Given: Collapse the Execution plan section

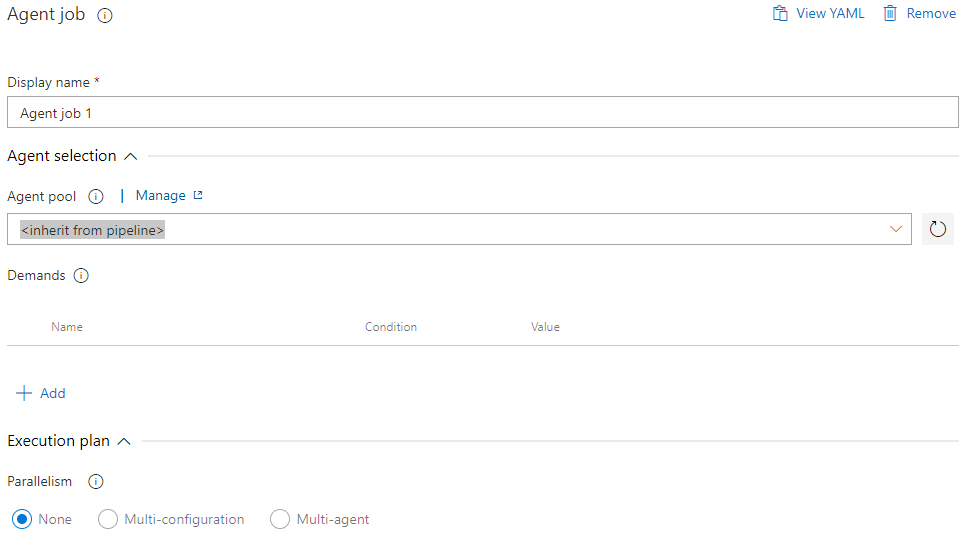Looking at the screenshot, I should click(x=124, y=441).
